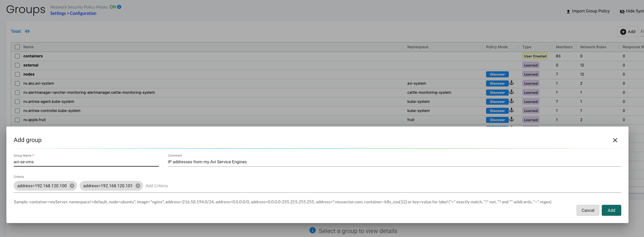Open the Settings > Configuration link
This screenshot has height=237, width=644.
tap(73, 13)
